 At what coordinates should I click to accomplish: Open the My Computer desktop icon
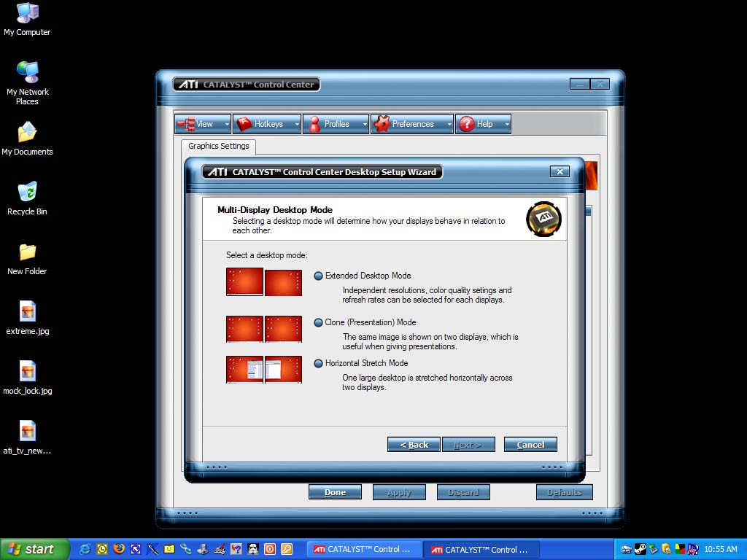pos(27,20)
